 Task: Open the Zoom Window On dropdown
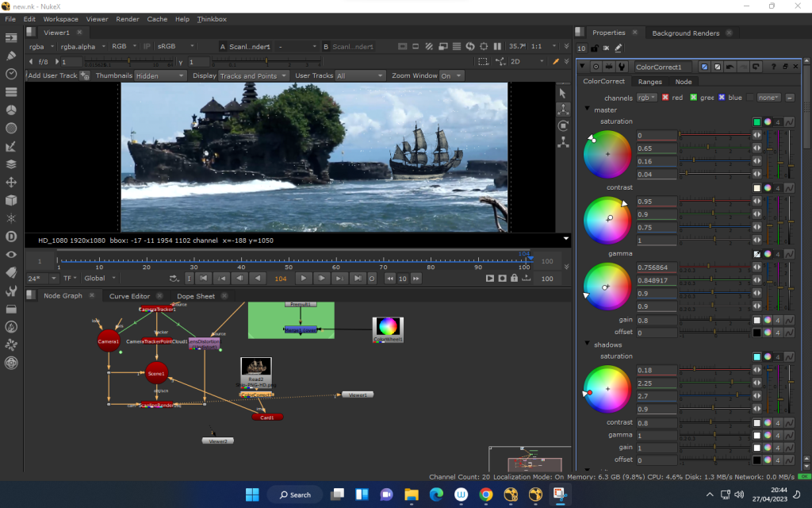click(451, 75)
